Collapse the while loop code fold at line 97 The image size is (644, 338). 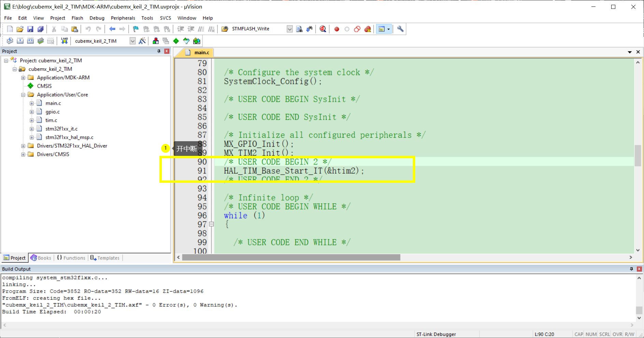(x=212, y=224)
